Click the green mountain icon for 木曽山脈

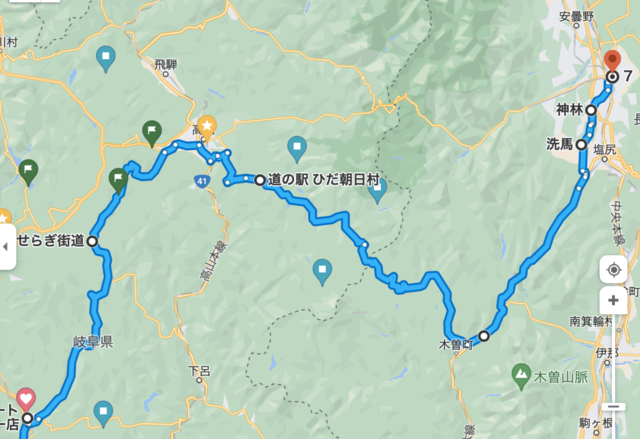(x=520, y=376)
